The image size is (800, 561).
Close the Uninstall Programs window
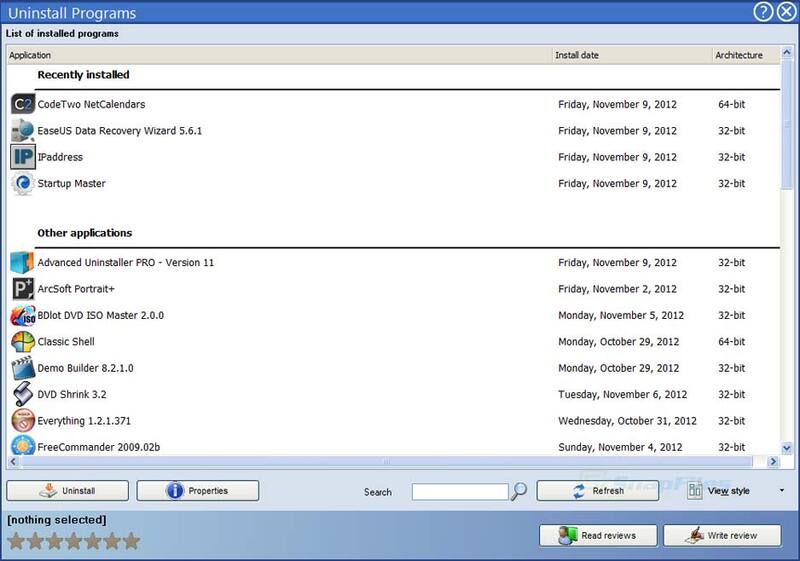coord(786,12)
